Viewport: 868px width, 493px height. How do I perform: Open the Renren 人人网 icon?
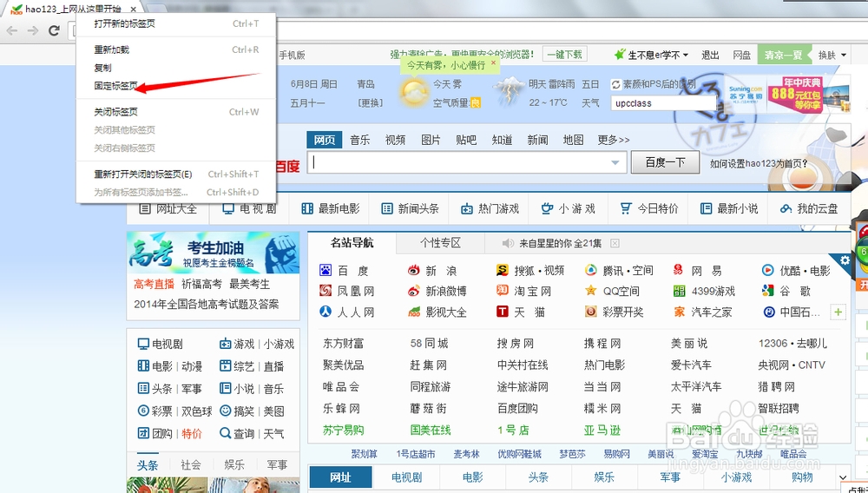click(x=325, y=312)
